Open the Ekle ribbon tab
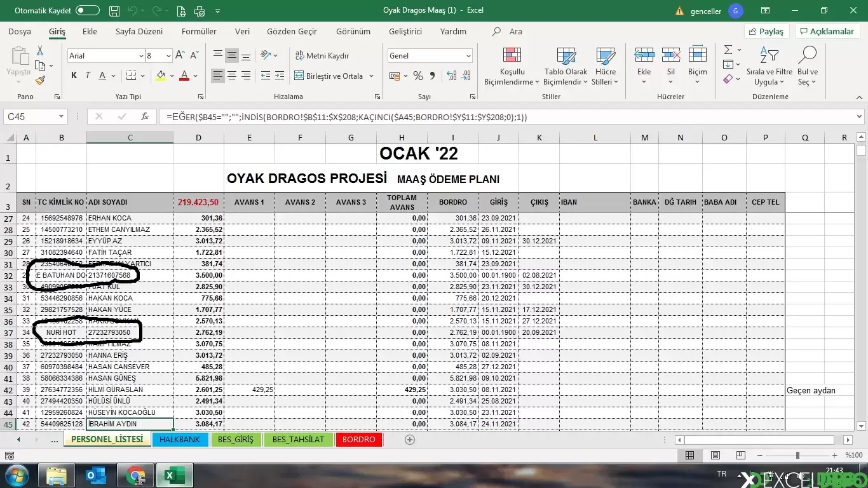This screenshot has width=868, height=488. pyautogui.click(x=90, y=31)
